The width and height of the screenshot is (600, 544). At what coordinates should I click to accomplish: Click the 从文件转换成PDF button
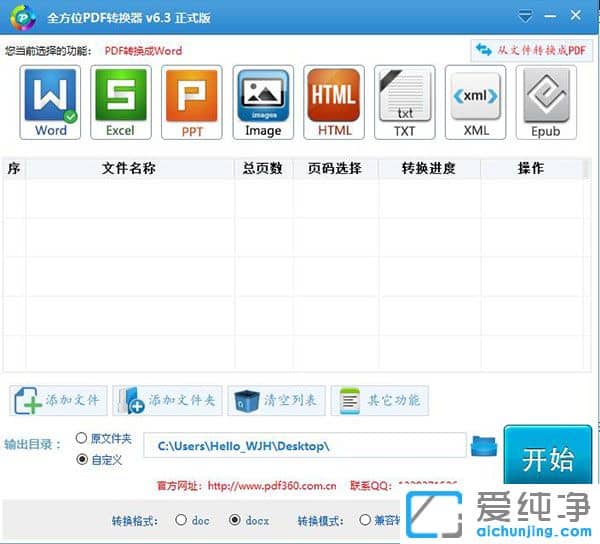532,50
